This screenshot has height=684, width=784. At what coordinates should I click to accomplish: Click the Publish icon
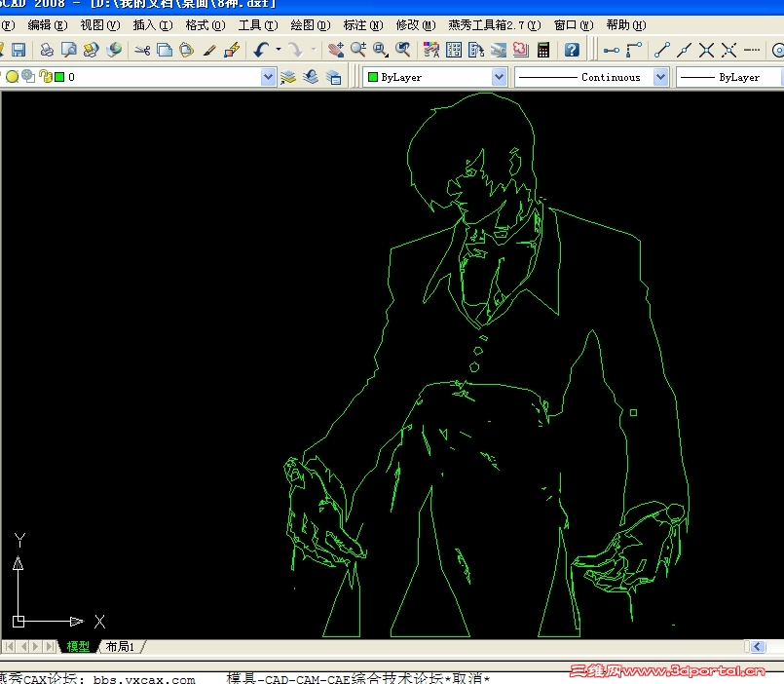click(x=91, y=50)
